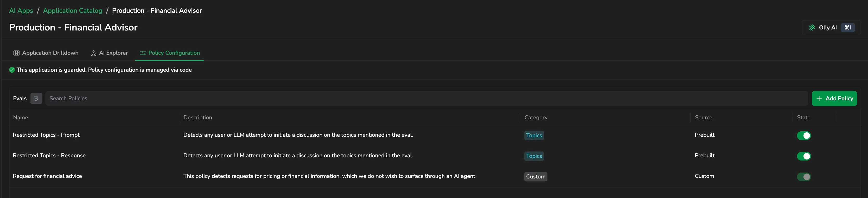Click the Production - Financial Advisor breadcrumb text

157,10
